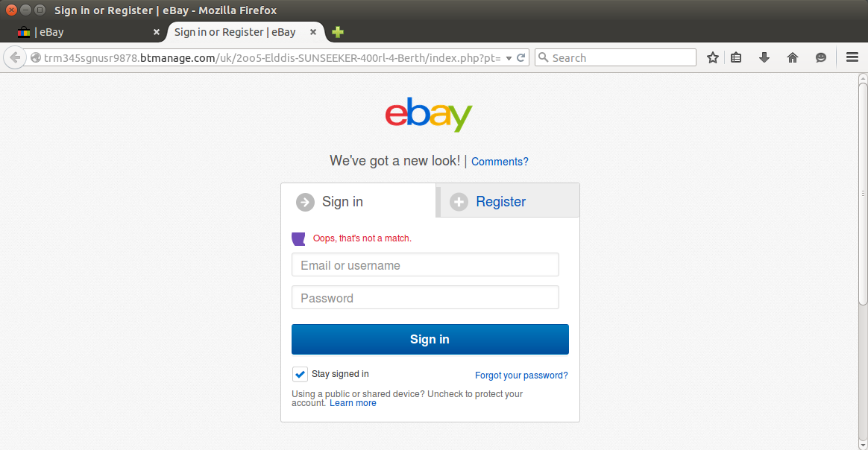Reload the page with the refresh icon
868x450 pixels.
tap(521, 57)
